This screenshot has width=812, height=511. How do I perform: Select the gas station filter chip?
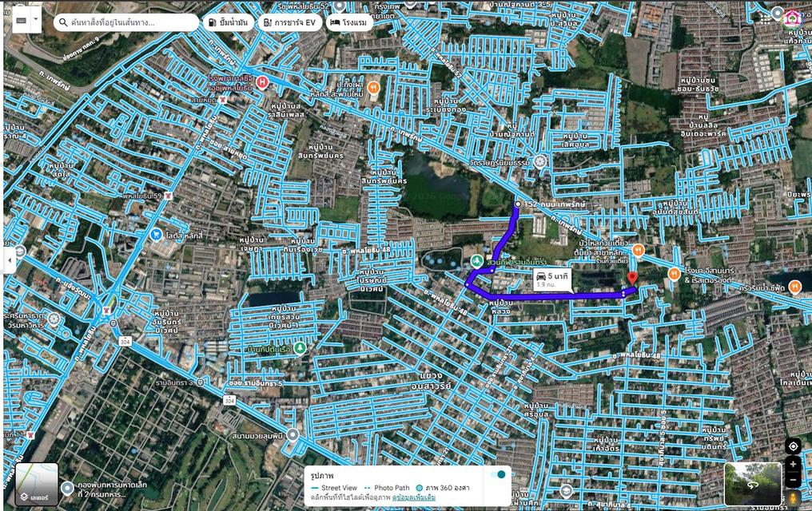pos(226,23)
